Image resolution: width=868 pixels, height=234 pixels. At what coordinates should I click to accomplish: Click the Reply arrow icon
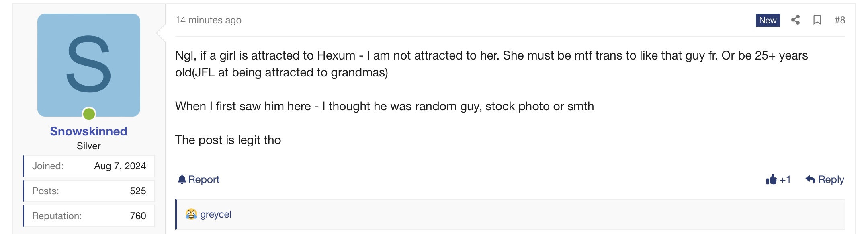[x=810, y=179]
